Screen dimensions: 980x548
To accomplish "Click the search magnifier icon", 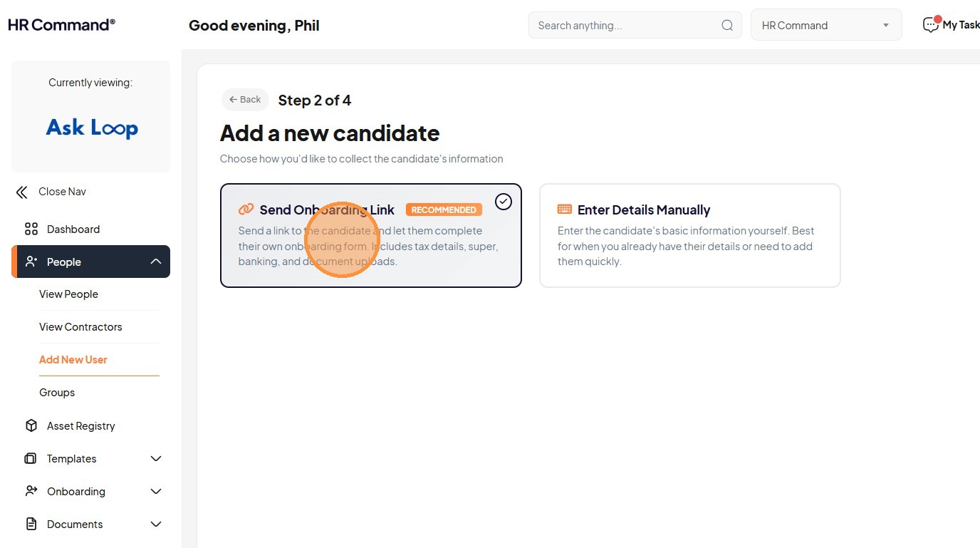I will click(x=727, y=26).
